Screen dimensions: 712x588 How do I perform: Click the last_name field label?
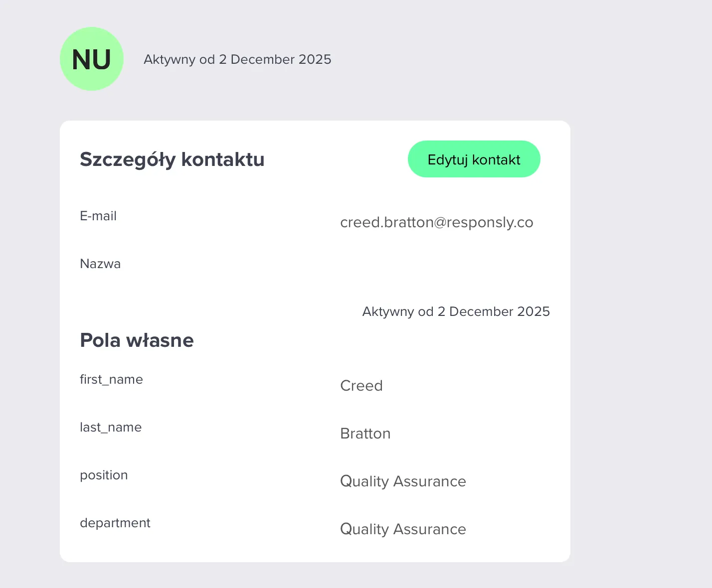pyautogui.click(x=111, y=427)
